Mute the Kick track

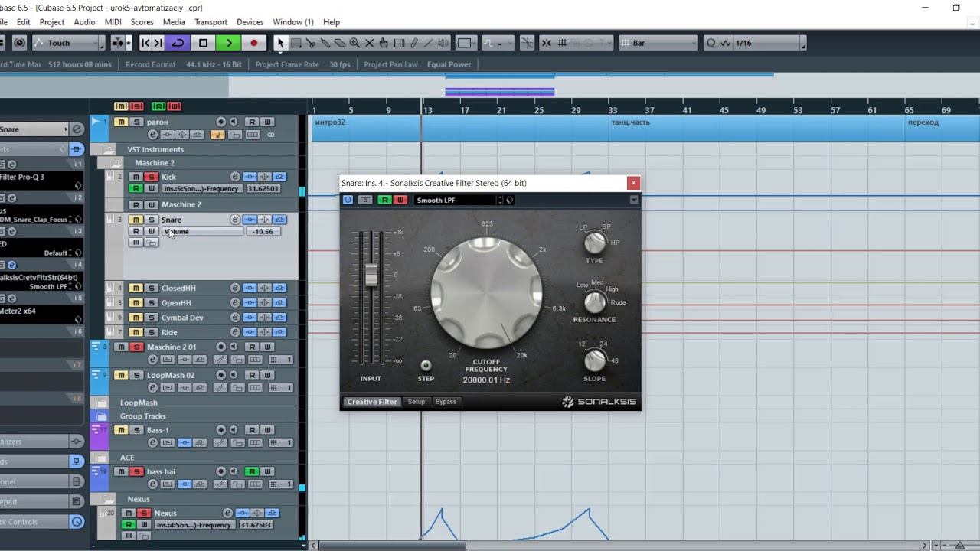pos(136,177)
